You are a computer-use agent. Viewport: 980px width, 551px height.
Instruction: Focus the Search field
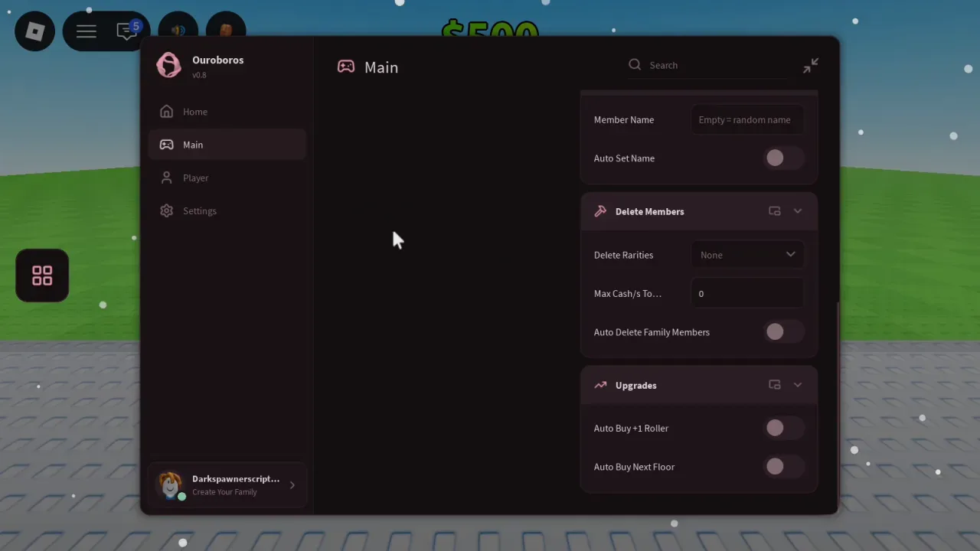coord(708,65)
